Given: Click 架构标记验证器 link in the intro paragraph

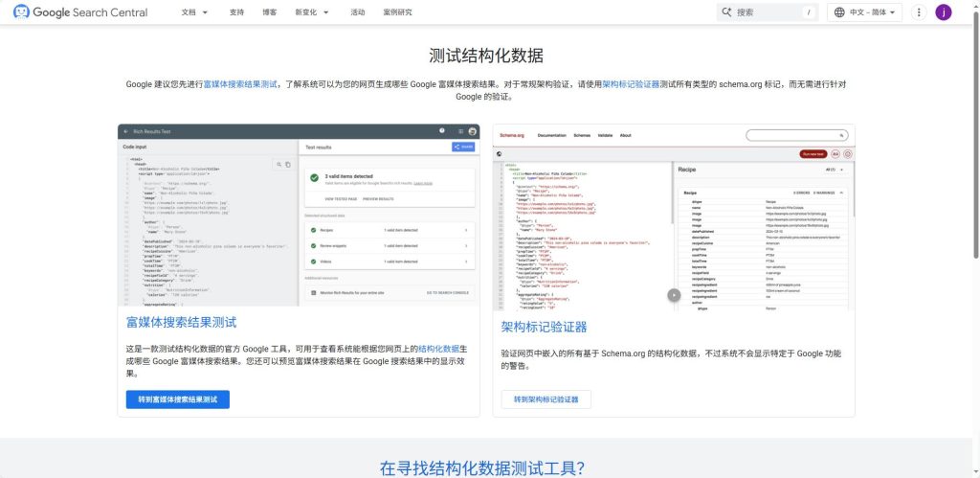Looking at the screenshot, I should click(631, 84).
